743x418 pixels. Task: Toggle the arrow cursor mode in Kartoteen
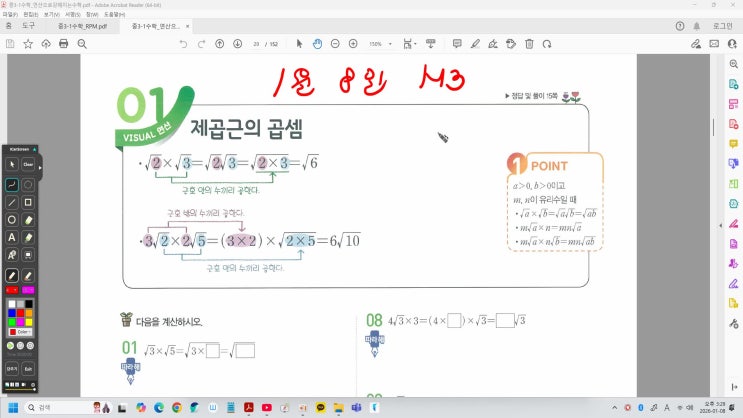tap(12, 164)
